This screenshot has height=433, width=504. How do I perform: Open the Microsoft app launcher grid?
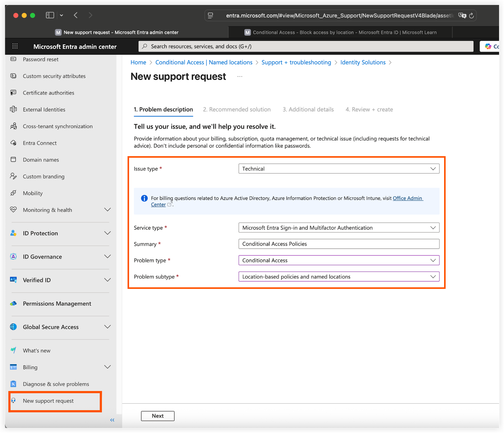coord(15,46)
